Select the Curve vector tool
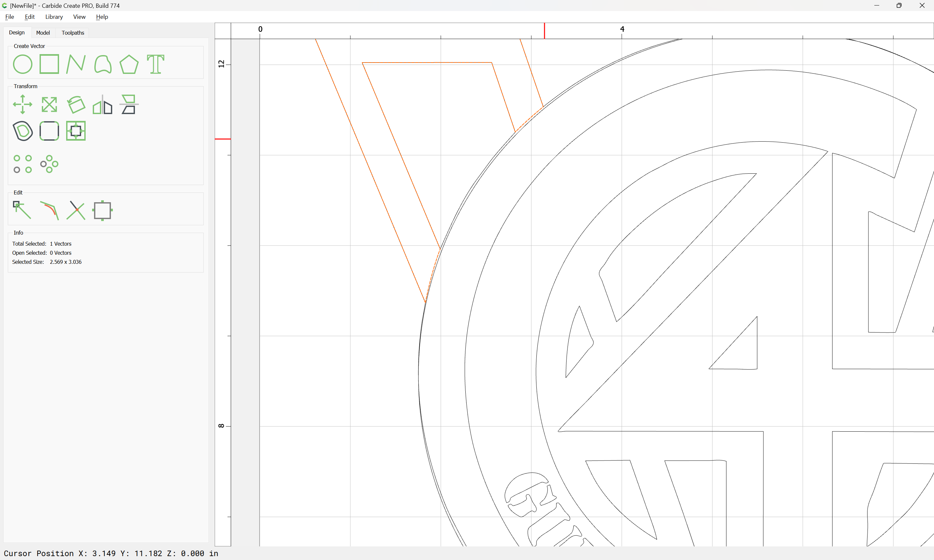Image resolution: width=934 pixels, height=560 pixels. click(x=103, y=64)
